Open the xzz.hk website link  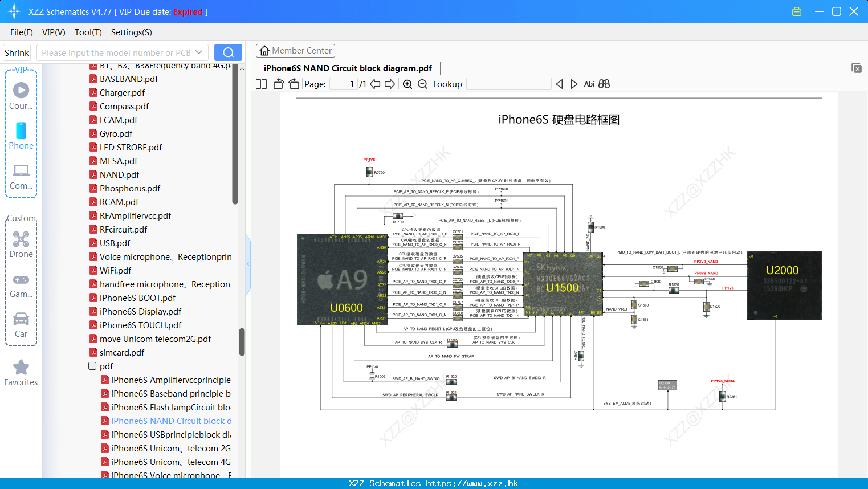[x=472, y=483]
